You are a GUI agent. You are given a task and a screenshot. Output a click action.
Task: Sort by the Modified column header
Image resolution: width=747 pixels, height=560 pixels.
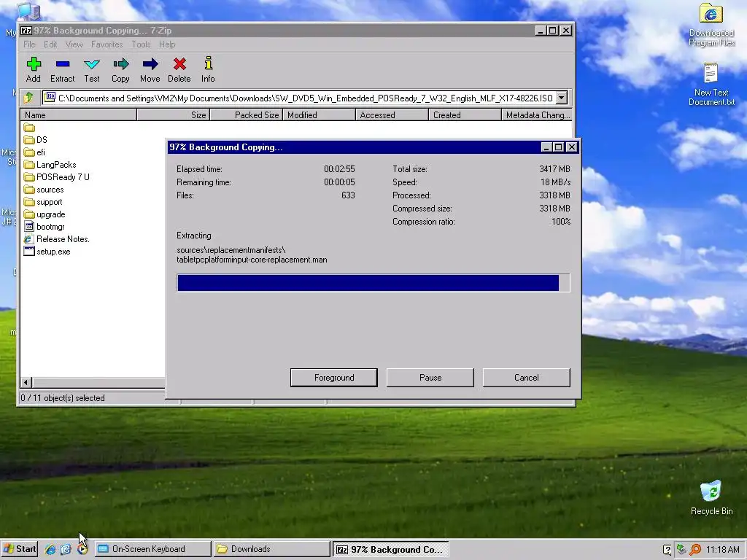coord(320,114)
